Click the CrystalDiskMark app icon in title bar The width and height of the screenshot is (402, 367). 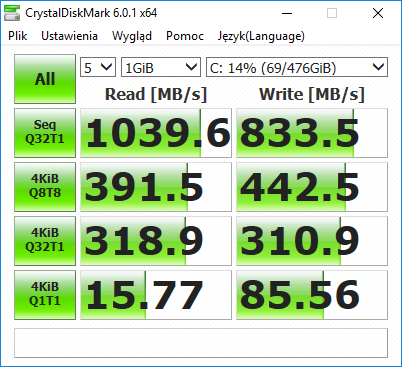tap(12, 13)
